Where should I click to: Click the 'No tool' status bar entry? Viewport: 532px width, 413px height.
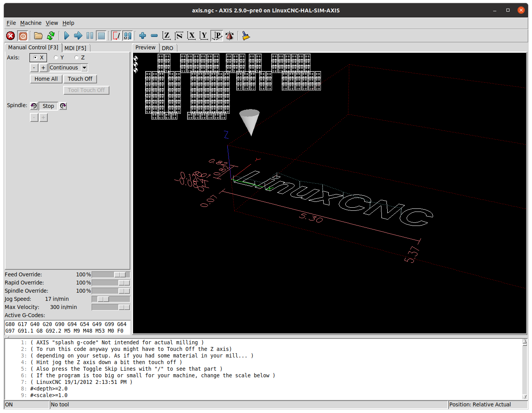[60, 404]
